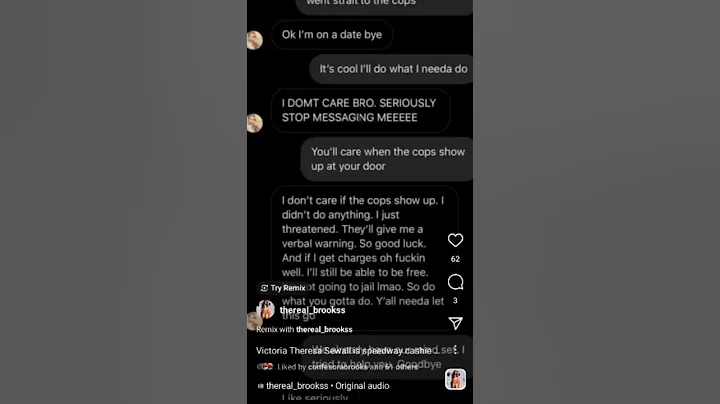Select the "I DOMT CARE BRO" message bubble

360,110
